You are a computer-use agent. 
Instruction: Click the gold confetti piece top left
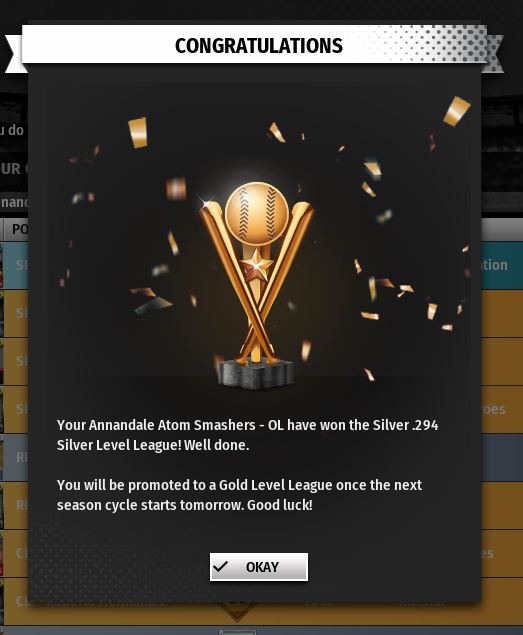[x=138, y=132]
